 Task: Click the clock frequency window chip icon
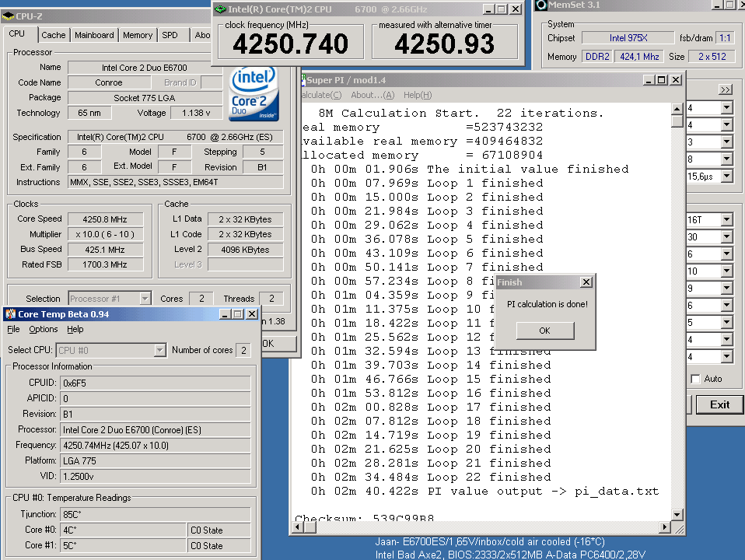coord(220,9)
